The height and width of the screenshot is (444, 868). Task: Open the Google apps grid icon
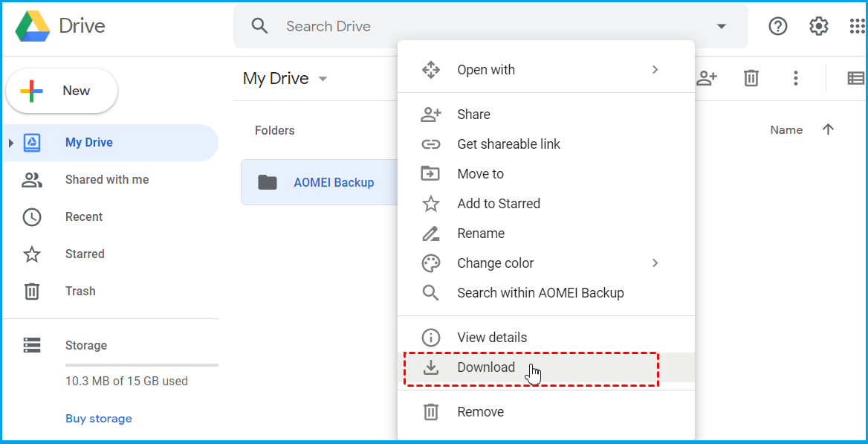[x=856, y=25]
